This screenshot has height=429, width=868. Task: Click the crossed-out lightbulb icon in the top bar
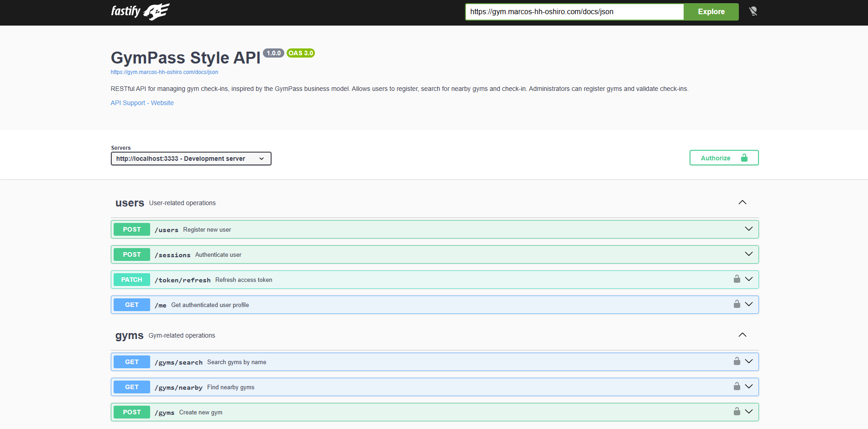pos(753,11)
